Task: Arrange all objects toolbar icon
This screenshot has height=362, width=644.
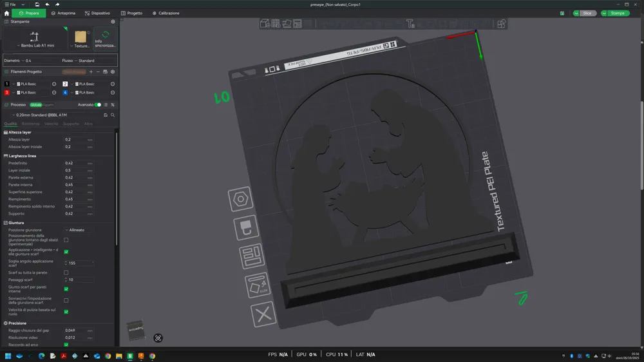Action: pos(298,24)
